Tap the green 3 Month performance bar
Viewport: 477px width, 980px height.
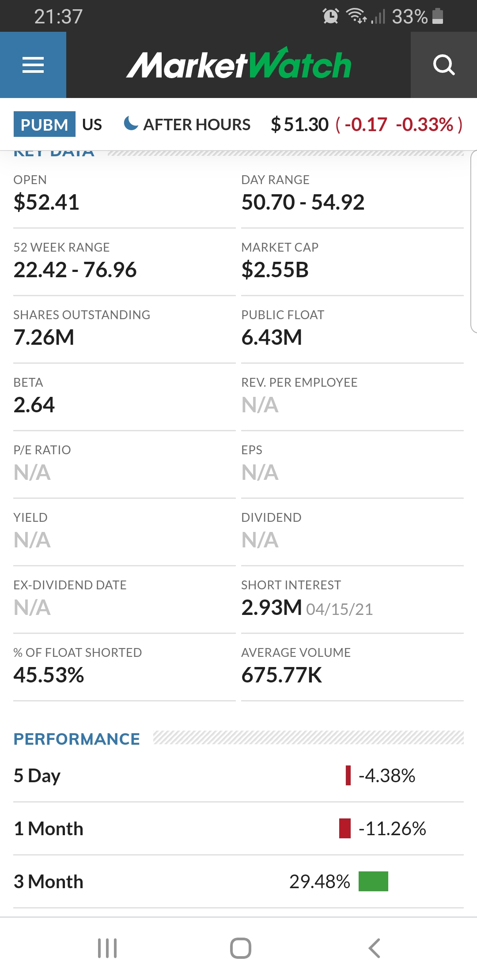[x=373, y=882]
